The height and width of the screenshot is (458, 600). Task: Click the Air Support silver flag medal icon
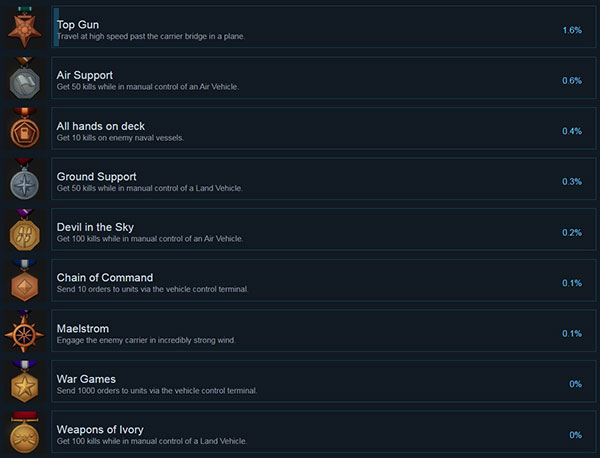coord(24,78)
